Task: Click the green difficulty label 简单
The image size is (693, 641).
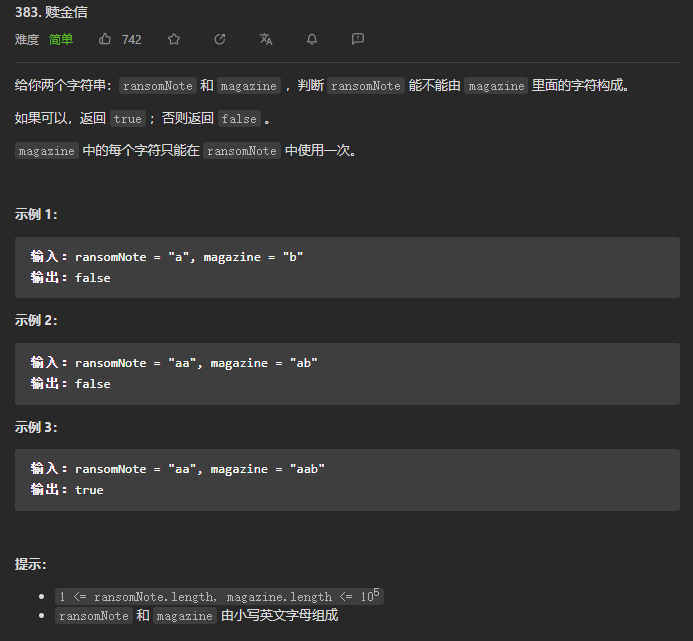Action: tap(61, 39)
